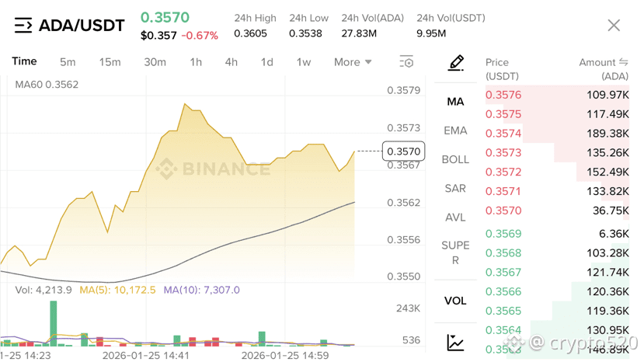This screenshot has width=644, height=362.
Task: Select the 0.3568 bid price row
Action: click(557, 253)
